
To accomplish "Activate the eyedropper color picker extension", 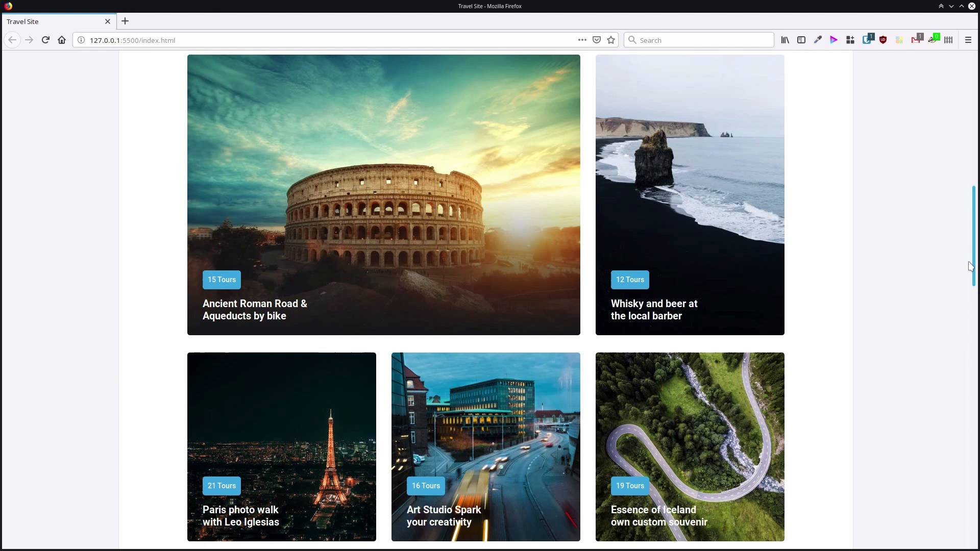I will (818, 40).
